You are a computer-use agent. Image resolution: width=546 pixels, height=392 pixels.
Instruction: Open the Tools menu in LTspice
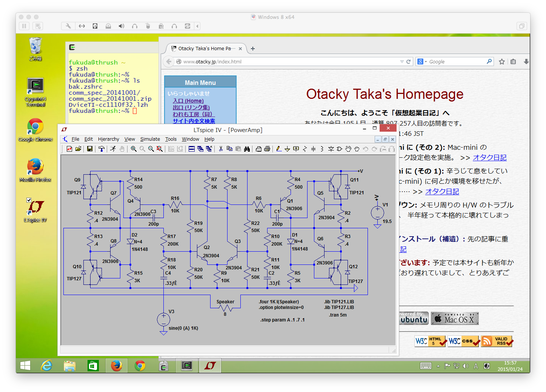(171, 139)
